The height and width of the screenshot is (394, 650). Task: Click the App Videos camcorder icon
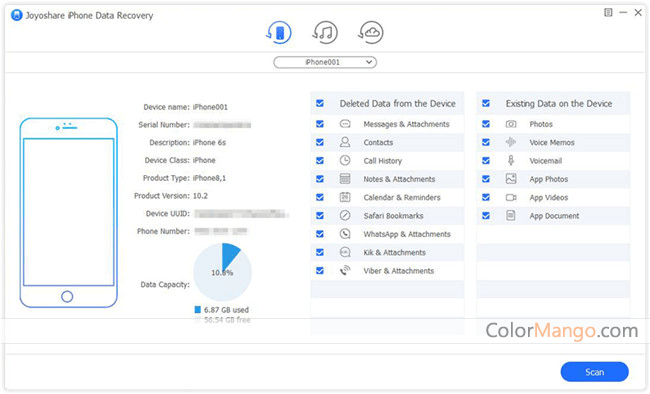tap(511, 197)
